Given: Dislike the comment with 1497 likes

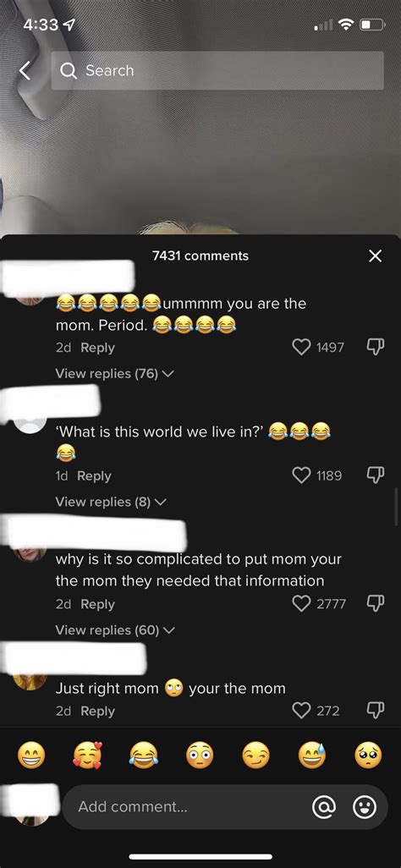Looking at the screenshot, I should (x=375, y=347).
